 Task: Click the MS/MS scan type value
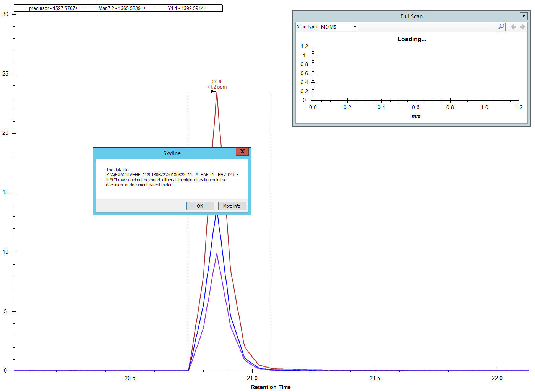pos(329,27)
